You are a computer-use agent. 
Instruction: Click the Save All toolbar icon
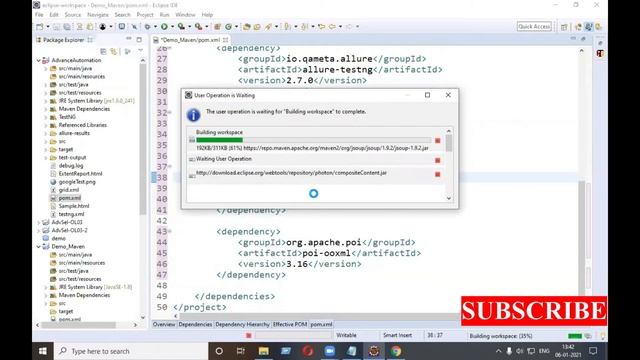coord(67,27)
